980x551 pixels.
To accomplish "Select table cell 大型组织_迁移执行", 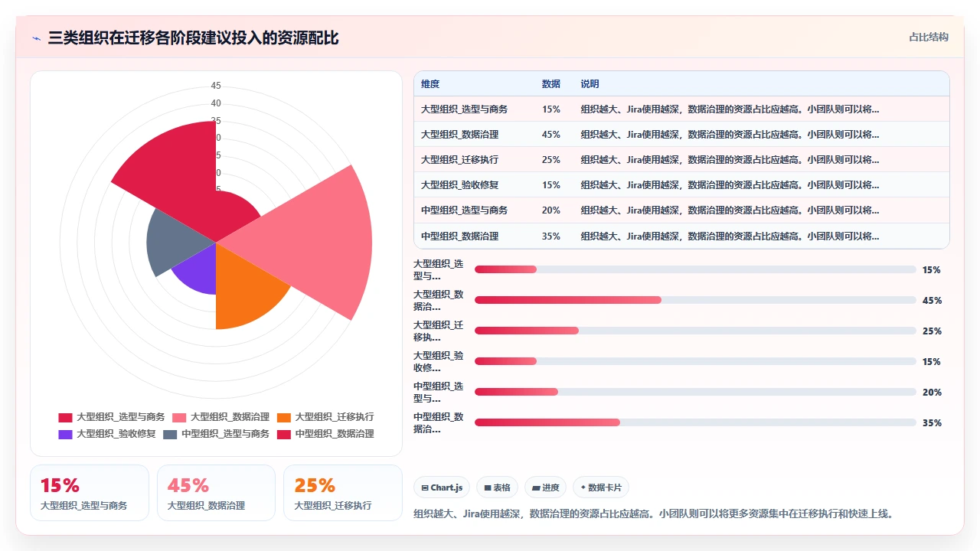I will click(459, 160).
